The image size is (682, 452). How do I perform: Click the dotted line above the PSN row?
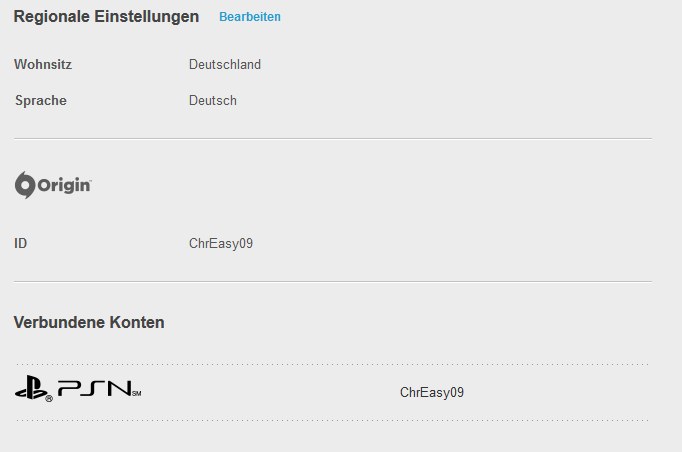coord(333,365)
